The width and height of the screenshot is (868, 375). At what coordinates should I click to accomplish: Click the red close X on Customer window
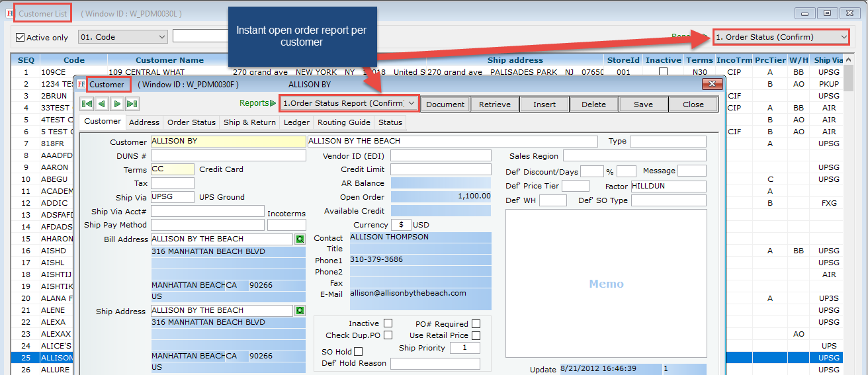(712, 84)
